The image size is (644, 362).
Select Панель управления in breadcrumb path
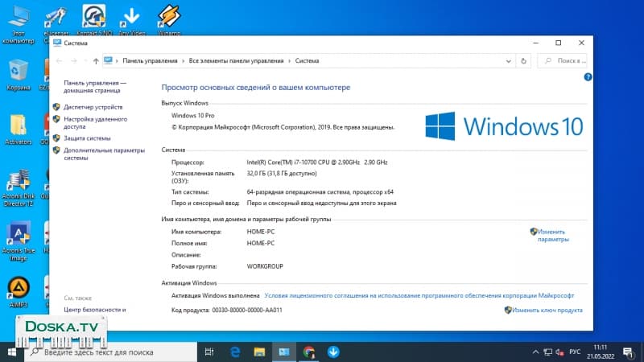coord(150,60)
